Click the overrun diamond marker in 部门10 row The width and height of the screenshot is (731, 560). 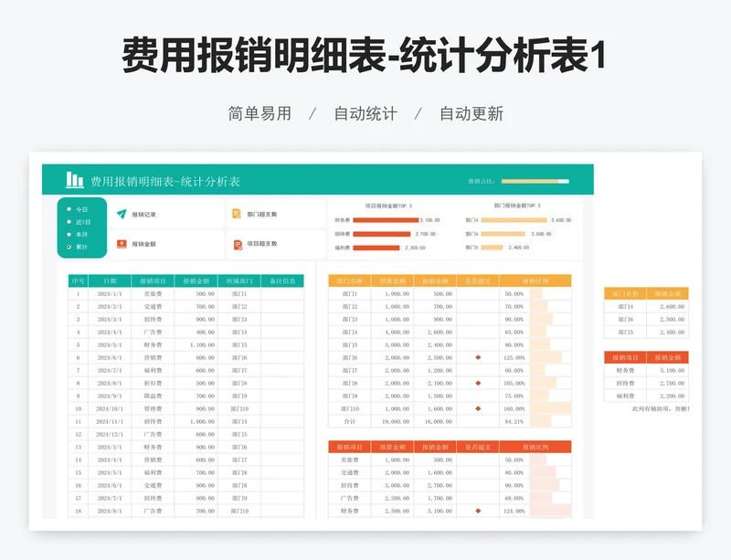pos(478,408)
